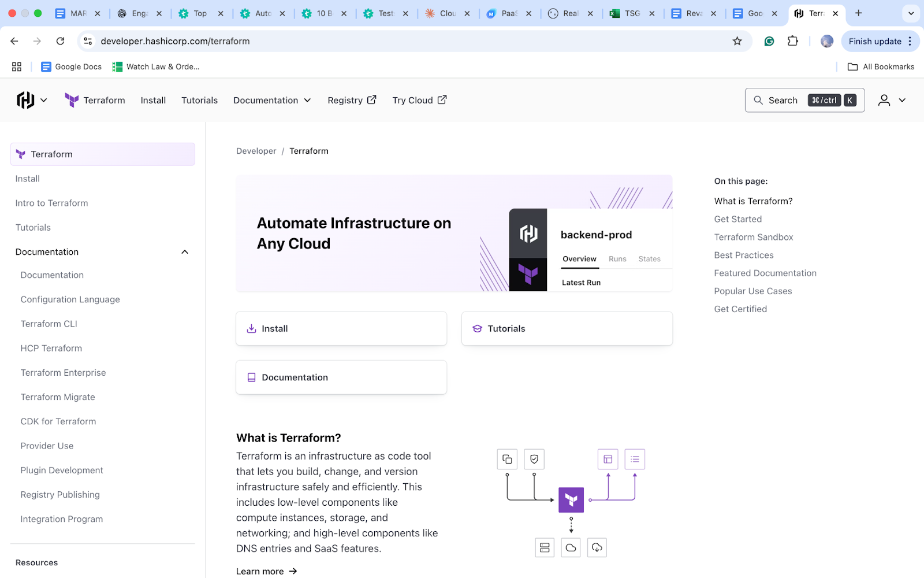Open Integration Program sidebar link
Image resolution: width=924 pixels, height=578 pixels.
[62, 519]
